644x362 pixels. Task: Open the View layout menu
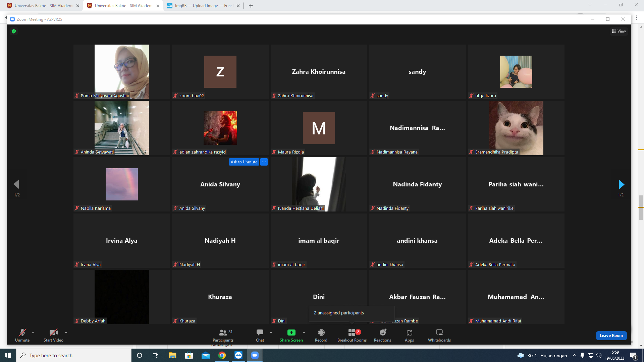(619, 31)
